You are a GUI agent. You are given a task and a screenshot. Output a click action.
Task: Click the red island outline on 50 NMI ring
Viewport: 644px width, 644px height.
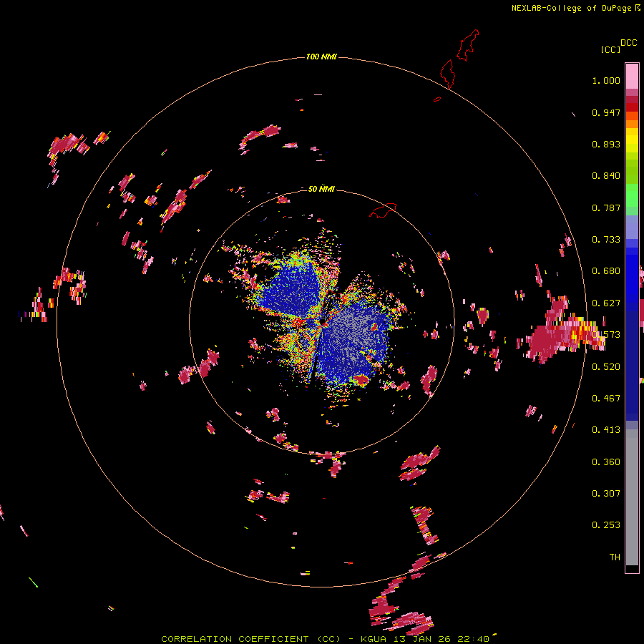pos(383,210)
